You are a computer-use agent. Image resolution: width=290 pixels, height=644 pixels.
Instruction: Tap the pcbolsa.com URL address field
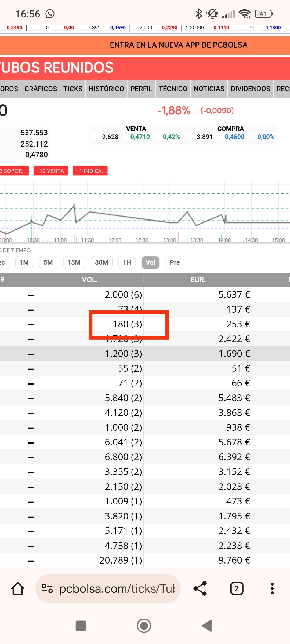coord(117,588)
